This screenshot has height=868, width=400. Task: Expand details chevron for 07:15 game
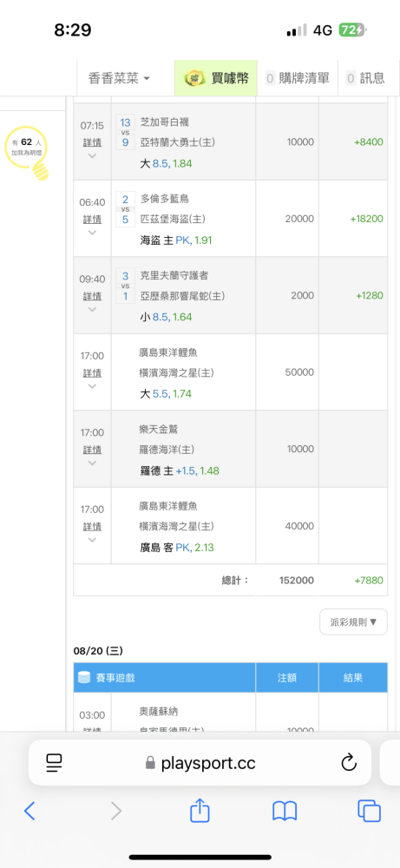click(92, 155)
